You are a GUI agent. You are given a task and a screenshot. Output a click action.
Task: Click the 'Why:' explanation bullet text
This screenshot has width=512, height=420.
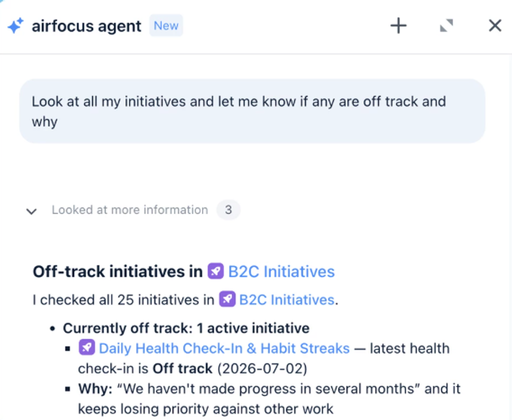pos(269,399)
